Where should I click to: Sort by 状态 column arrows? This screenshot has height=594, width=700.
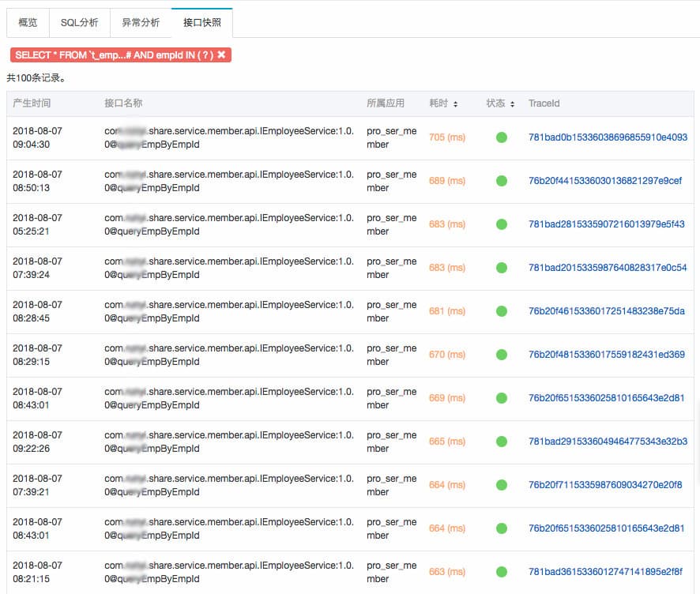pyautogui.click(x=512, y=104)
